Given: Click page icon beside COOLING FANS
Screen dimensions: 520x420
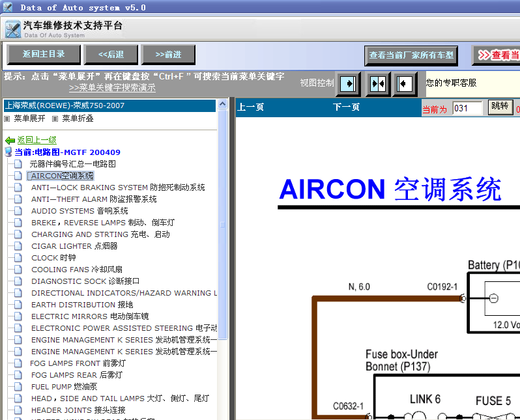Looking at the screenshot, I should [18, 270].
